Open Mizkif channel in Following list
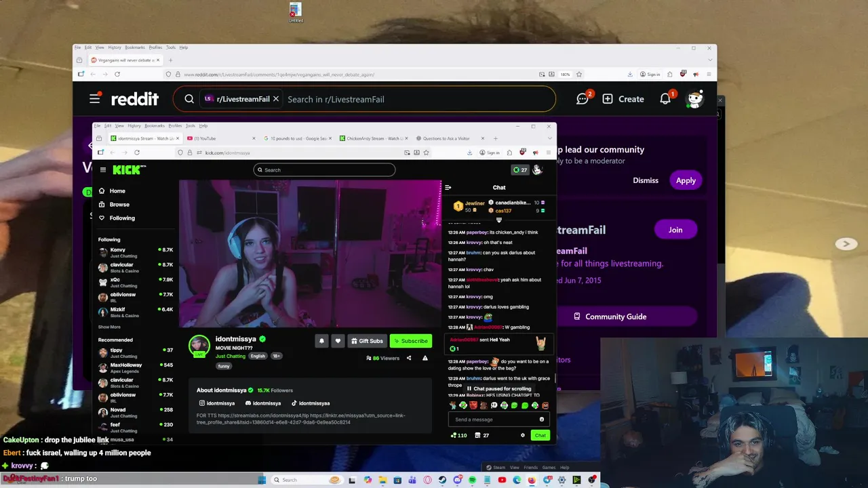The width and height of the screenshot is (868, 488). coord(136,312)
